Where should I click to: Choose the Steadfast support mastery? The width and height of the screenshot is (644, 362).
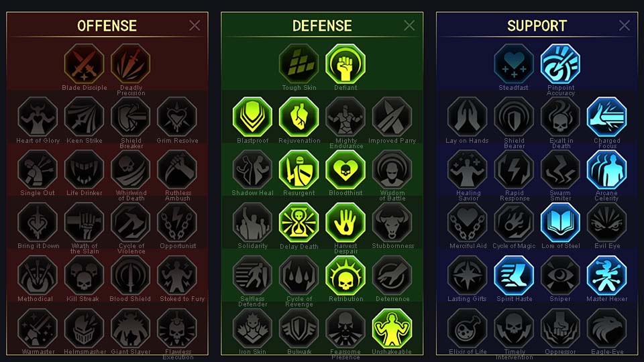pyautogui.click(x=514, y=64)
